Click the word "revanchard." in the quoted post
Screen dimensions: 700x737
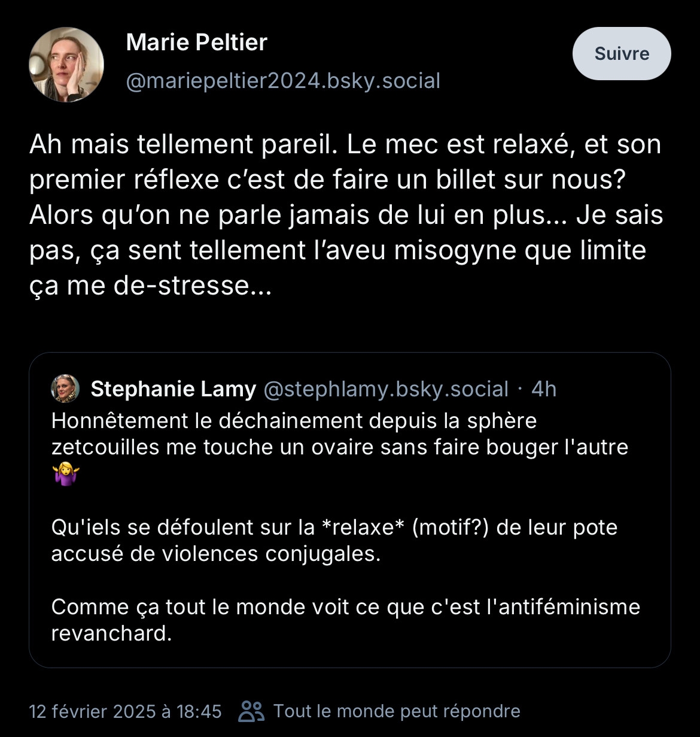click(x=112, y=633)
